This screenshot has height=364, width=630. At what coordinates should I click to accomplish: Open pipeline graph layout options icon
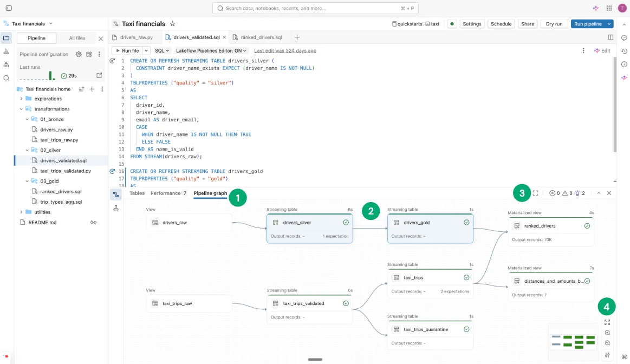(607, 355)
